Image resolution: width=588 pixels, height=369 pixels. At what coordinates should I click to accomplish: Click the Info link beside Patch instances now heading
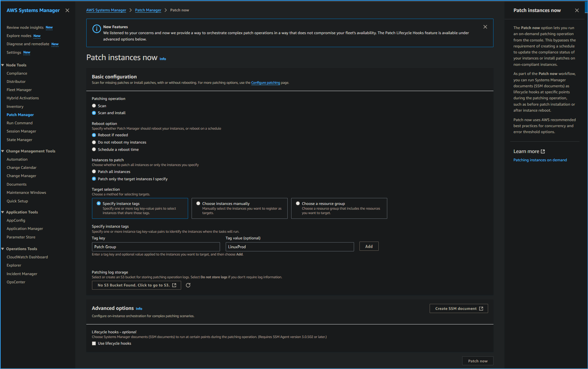pos(162,59)
